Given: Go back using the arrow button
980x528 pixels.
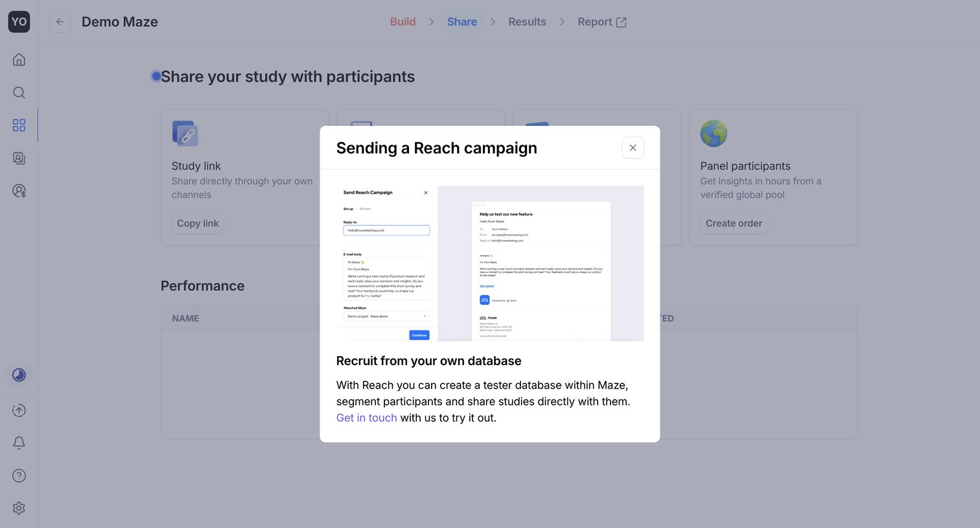Looking at the screenshot, I should (60, 21).
